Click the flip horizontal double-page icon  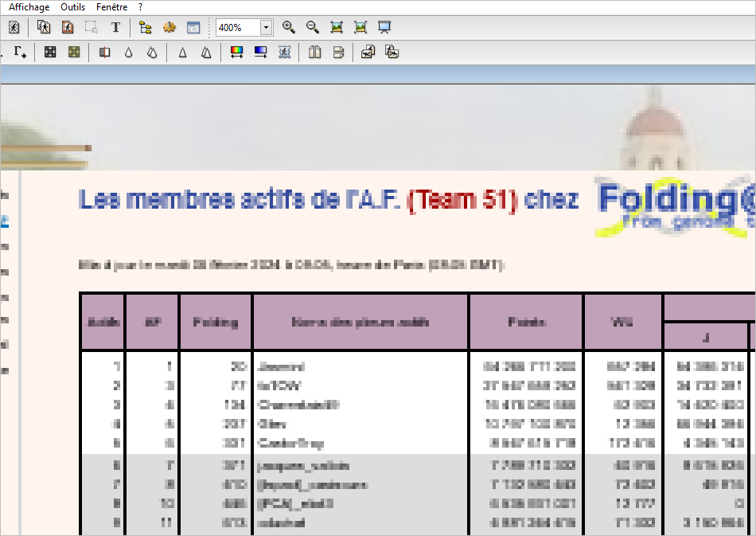point(314,53)
